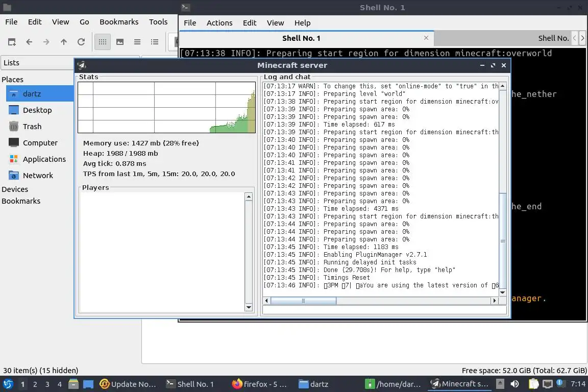Open the file manager File menu
This screenshot has width=588, height=392.
(x=11, y=22)
